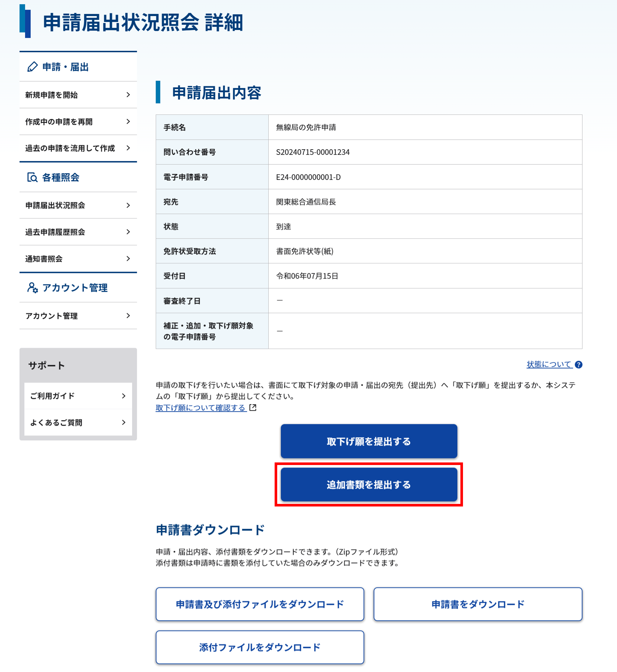Click the 電子申請番号 label cell
The image size is (617, 672).
(212, 177)
